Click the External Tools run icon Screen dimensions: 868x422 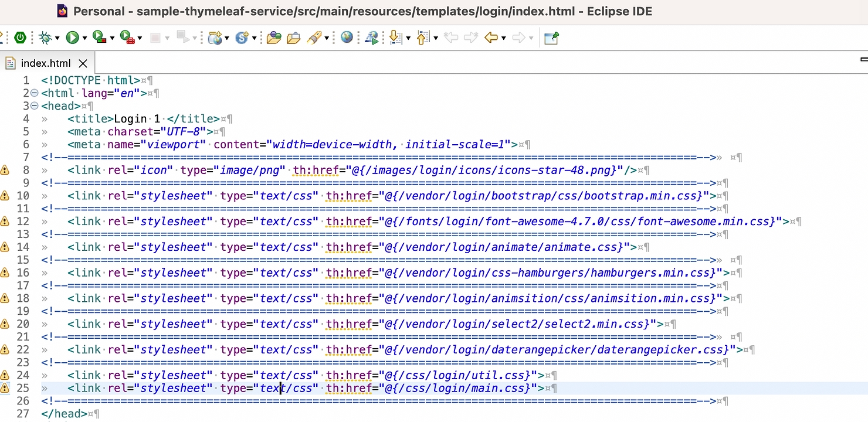coord(127,38)
